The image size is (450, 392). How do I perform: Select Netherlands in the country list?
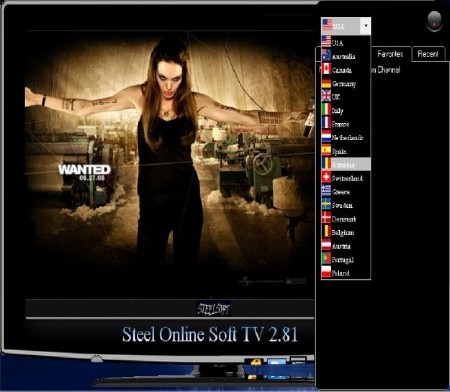pos(346,137)
